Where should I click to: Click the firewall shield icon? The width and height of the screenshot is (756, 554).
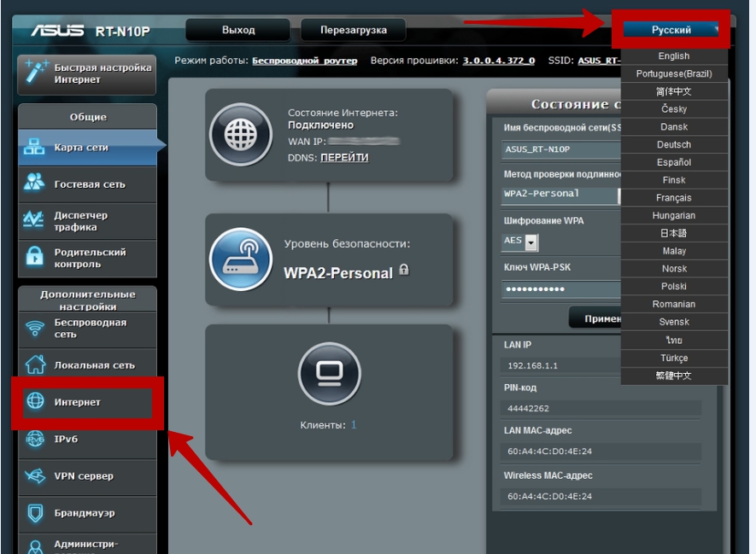coord(35,513)
